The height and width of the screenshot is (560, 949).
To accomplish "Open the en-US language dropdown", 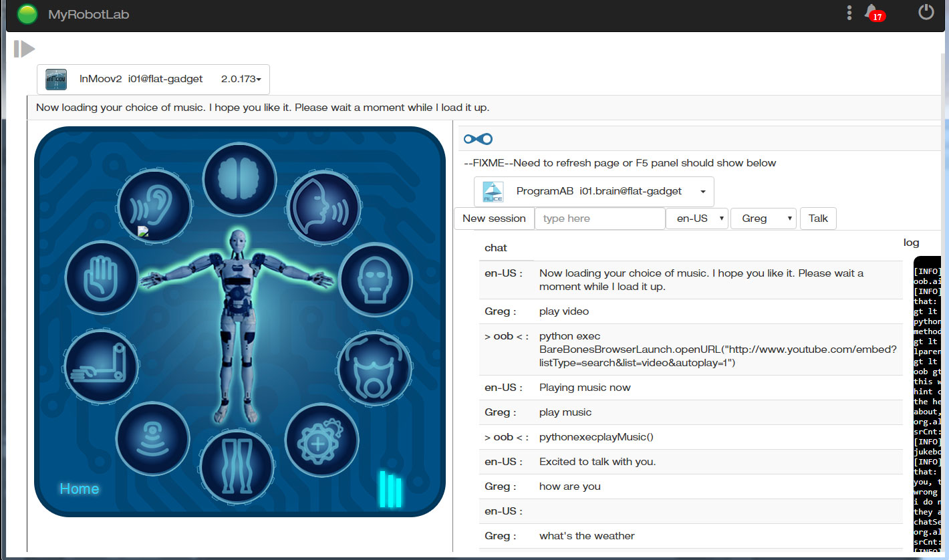I will click(697, 219).
